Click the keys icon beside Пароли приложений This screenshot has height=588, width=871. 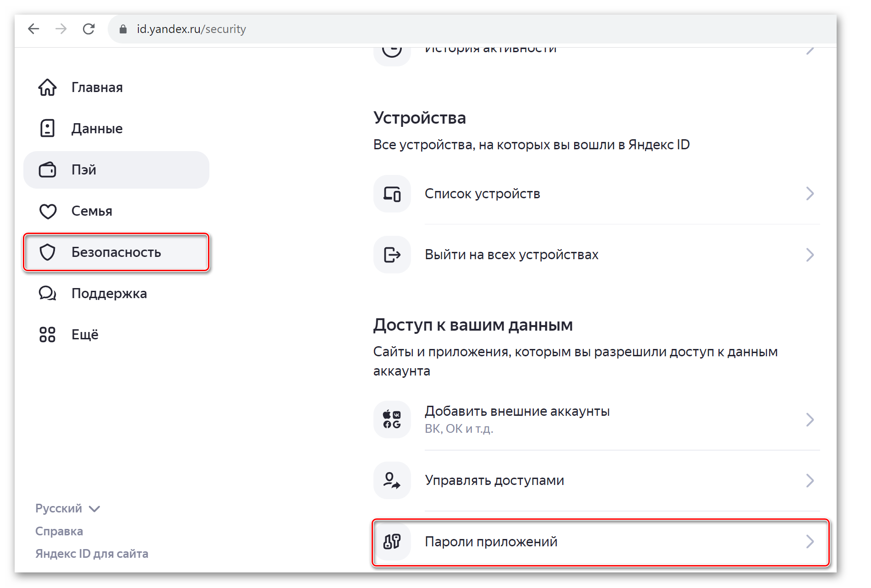coord(392,542)
